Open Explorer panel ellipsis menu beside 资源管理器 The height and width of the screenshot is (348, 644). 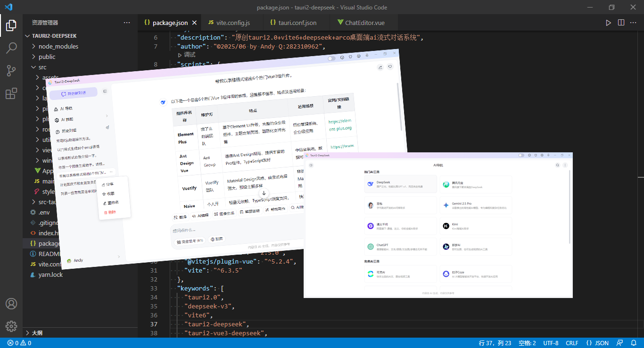[127, 23]
